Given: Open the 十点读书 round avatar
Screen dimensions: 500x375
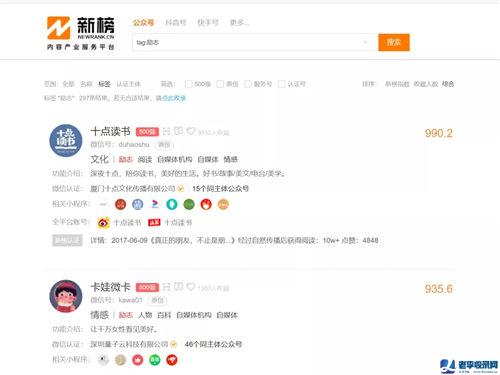Looking at the screenshot, I should coord(66,140).
